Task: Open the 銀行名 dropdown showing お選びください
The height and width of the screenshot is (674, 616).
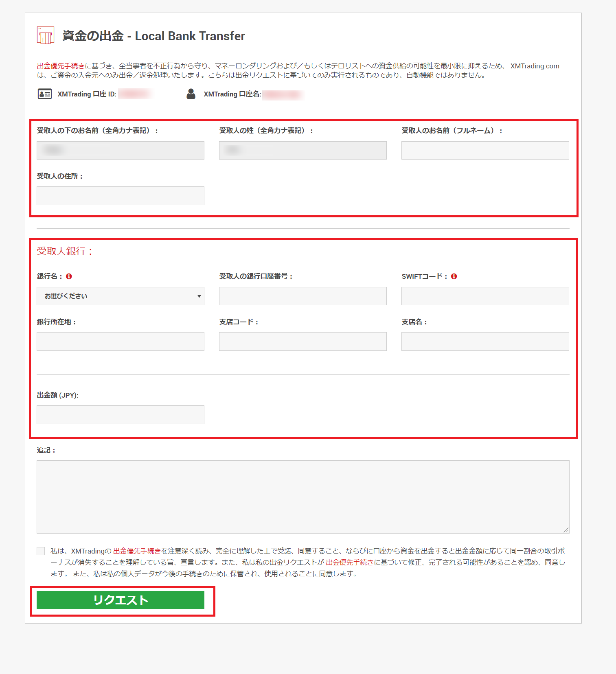Action: click(121, 296)
